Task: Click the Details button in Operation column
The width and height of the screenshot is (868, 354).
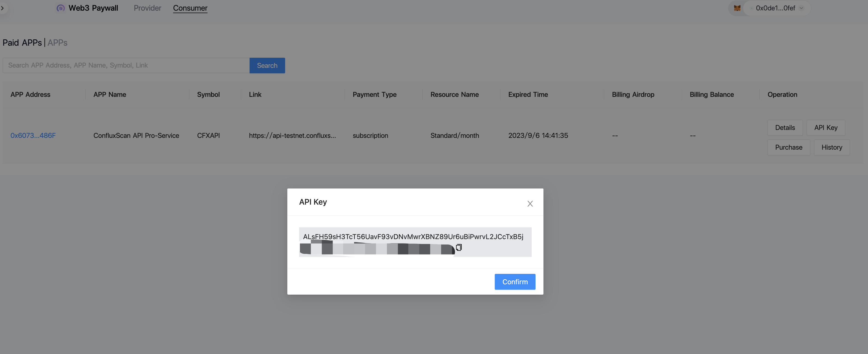Action: coord(785,128)
